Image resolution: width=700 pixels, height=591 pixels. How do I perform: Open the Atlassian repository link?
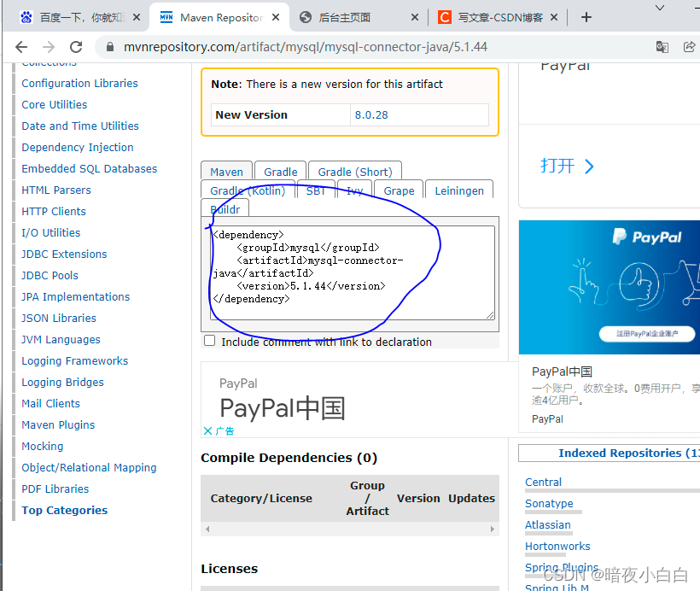(548, 525)
